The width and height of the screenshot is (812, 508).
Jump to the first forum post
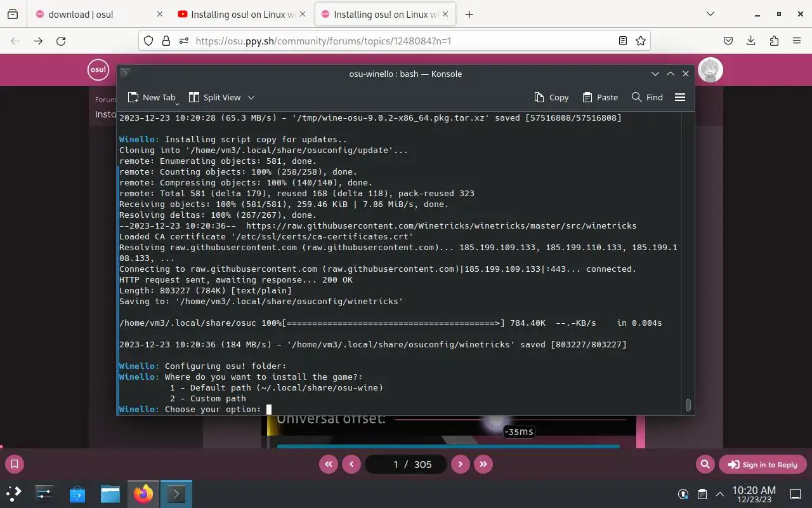click(328, 464)
